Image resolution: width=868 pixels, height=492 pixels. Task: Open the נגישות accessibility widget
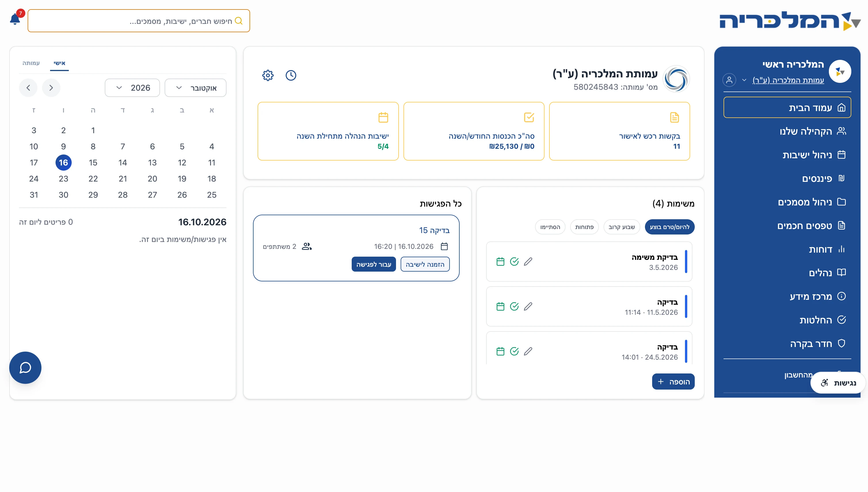pyautogui.click(x=838, y=382)
